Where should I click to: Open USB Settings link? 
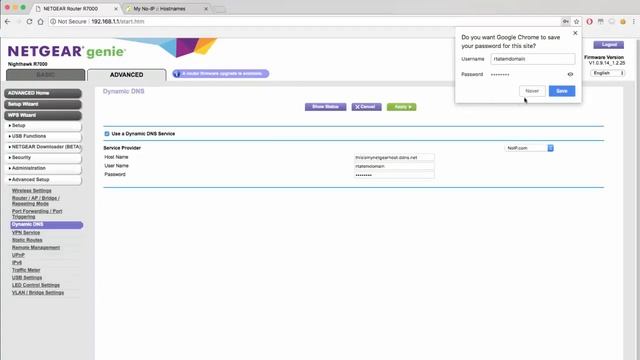(x=27, y=278)
